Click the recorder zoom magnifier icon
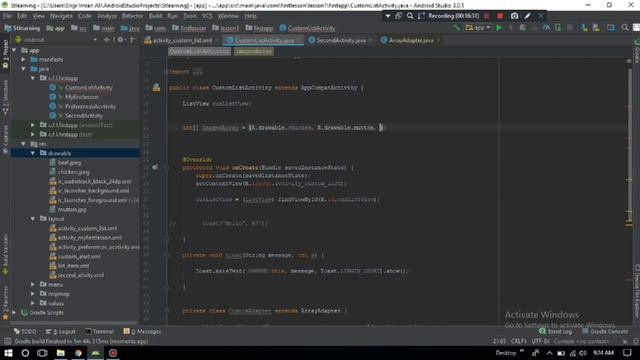This screenshot has width=640, height=360. coord(410,16)
